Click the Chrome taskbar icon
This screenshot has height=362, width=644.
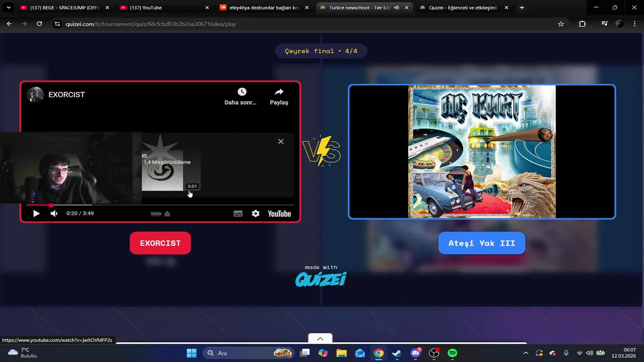coord(378,353)
